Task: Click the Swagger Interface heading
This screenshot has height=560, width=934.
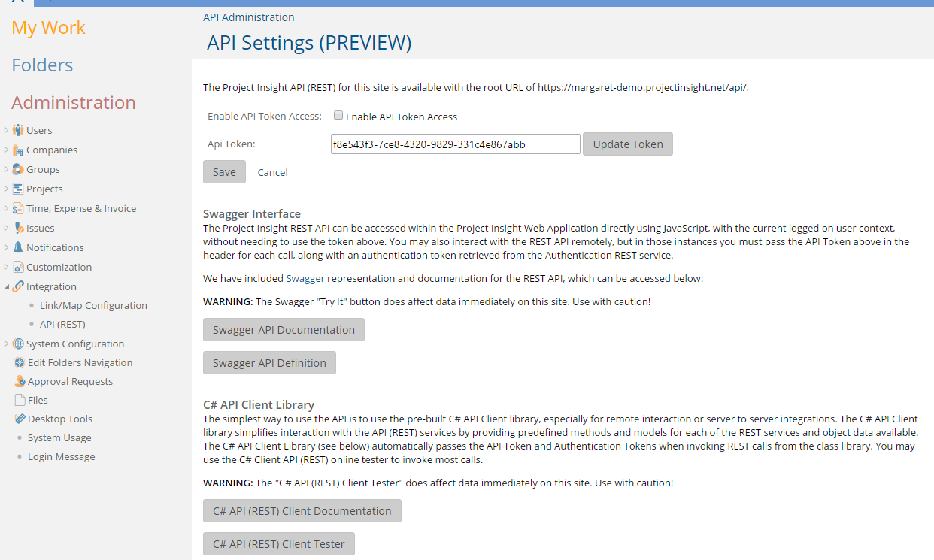Action: point(252,214)
